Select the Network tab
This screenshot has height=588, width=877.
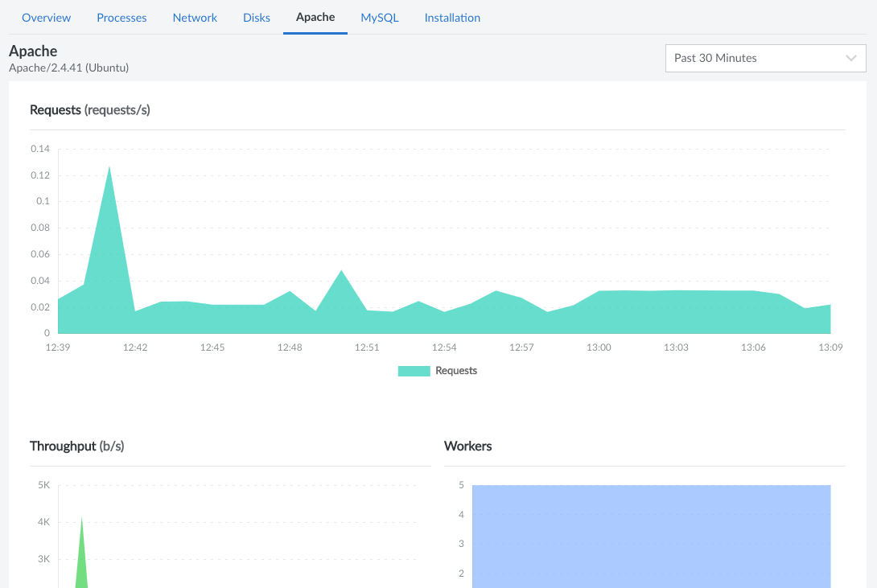[x=195, y=17]
